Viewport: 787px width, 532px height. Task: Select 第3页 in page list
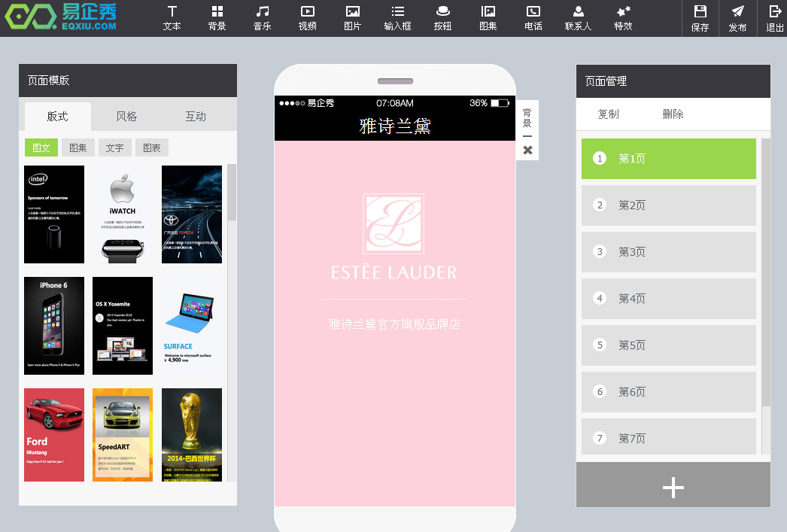point(668,252)
